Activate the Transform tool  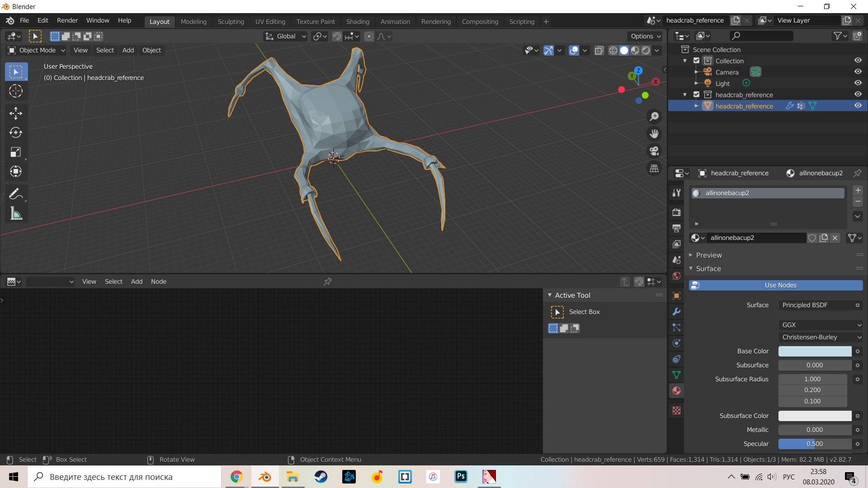pos(16,171)
